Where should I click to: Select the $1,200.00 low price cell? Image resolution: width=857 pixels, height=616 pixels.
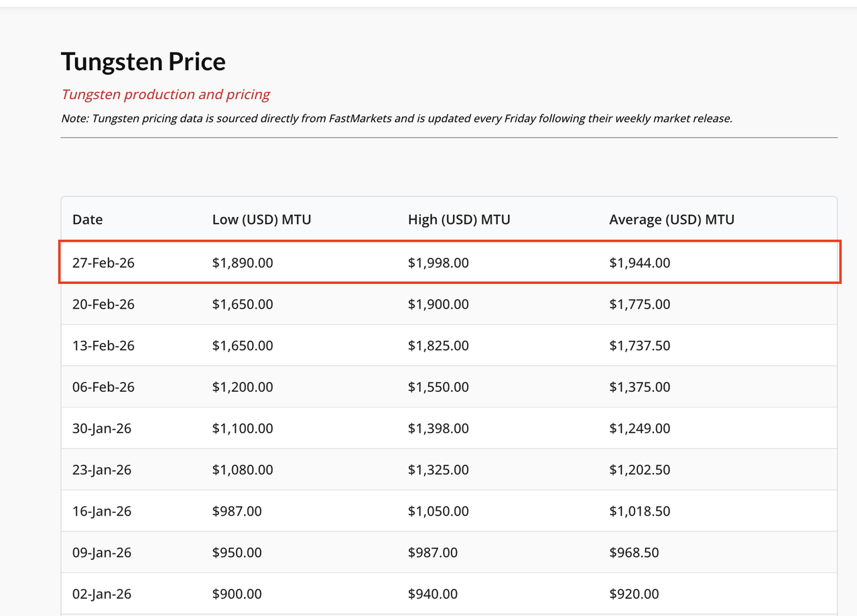tap(243, 388)
